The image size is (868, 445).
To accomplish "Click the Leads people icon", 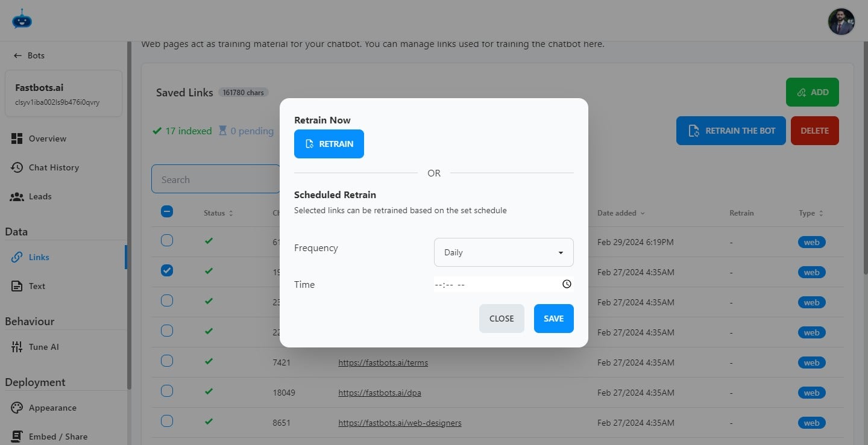I will (x=17, y=196).
